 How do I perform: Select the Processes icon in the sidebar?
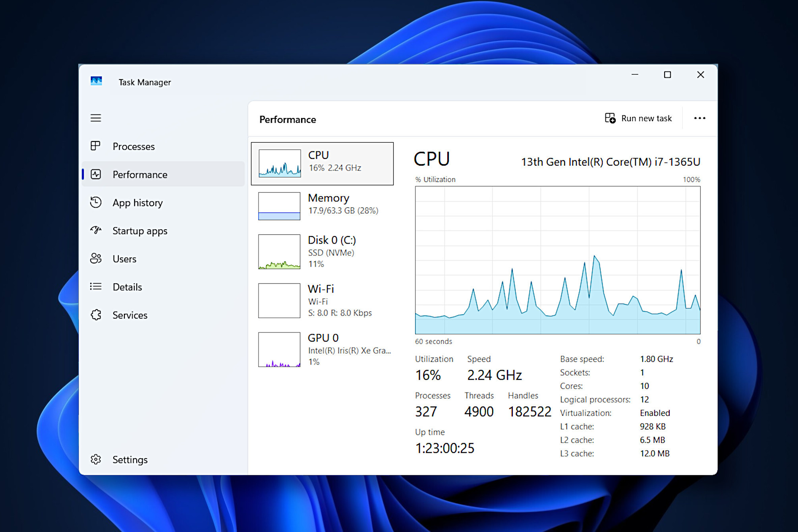tap(96, 146)
